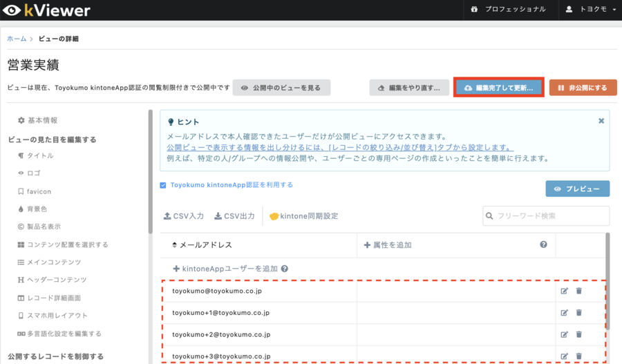Screen dimensions: 622x364
Task: Click CSV出力 download button
Action: tap(234, 216)
